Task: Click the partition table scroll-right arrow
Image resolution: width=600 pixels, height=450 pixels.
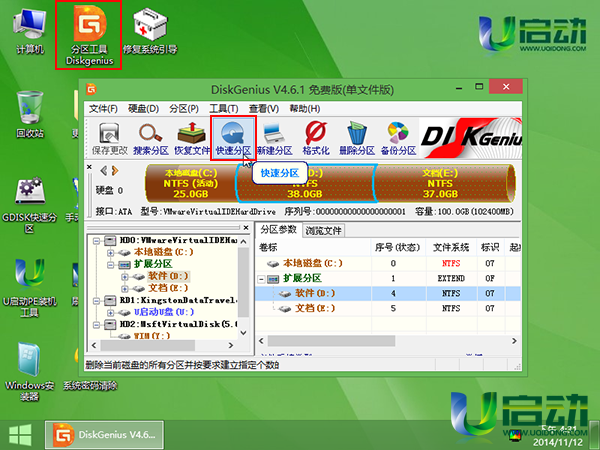Action: click(x=514, y=341)
